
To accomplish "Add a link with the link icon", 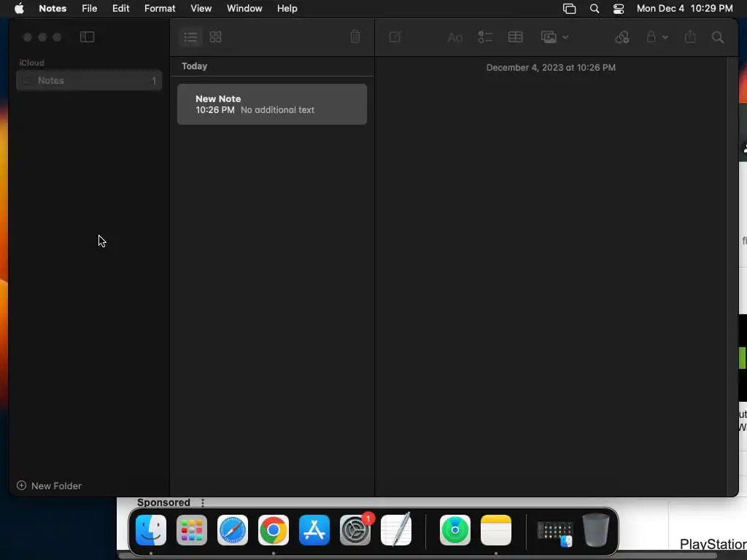I will pyautogui.click(x=622, y=37).
